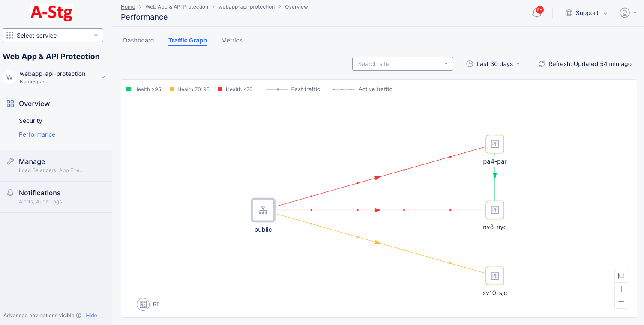Switch to the Metrics tab

tap(232, 40)
